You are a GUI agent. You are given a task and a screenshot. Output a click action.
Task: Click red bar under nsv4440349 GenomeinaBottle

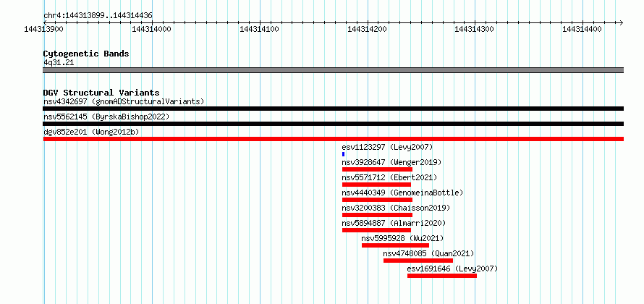[x=377, y=200]
